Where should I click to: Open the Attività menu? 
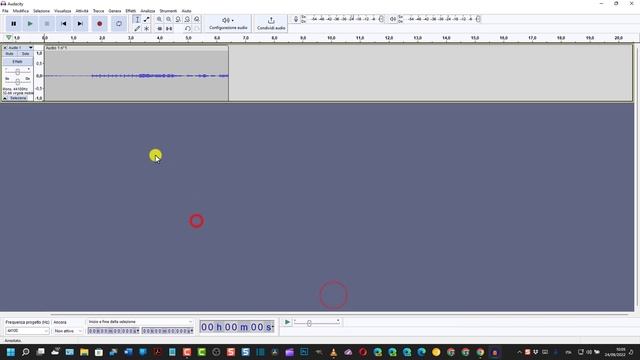coord(82,11)
